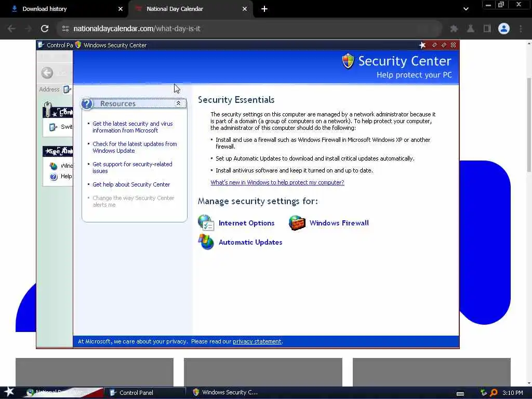Open the privacy statement link in footer
Image resolution: width=532 pixels, height=399 pixels.
click(257, 341)
